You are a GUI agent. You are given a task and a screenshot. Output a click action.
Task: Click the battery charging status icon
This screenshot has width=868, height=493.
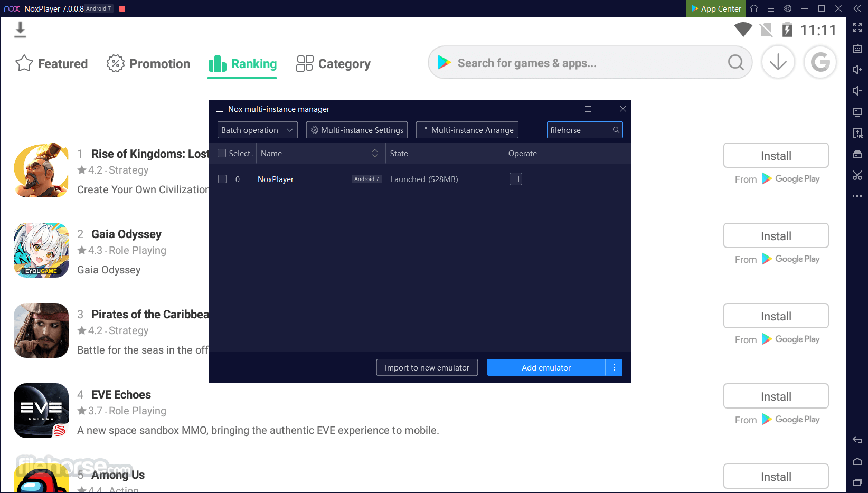click(x=787, y=30)
